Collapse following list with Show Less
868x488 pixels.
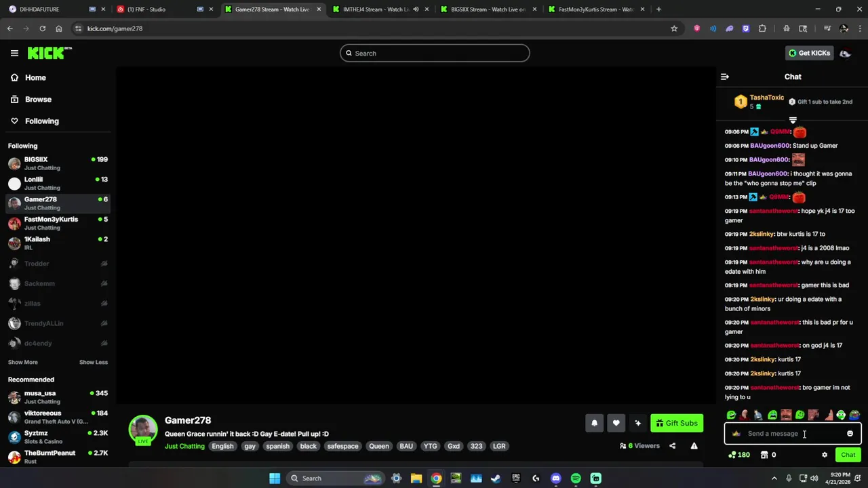[94, 362]
